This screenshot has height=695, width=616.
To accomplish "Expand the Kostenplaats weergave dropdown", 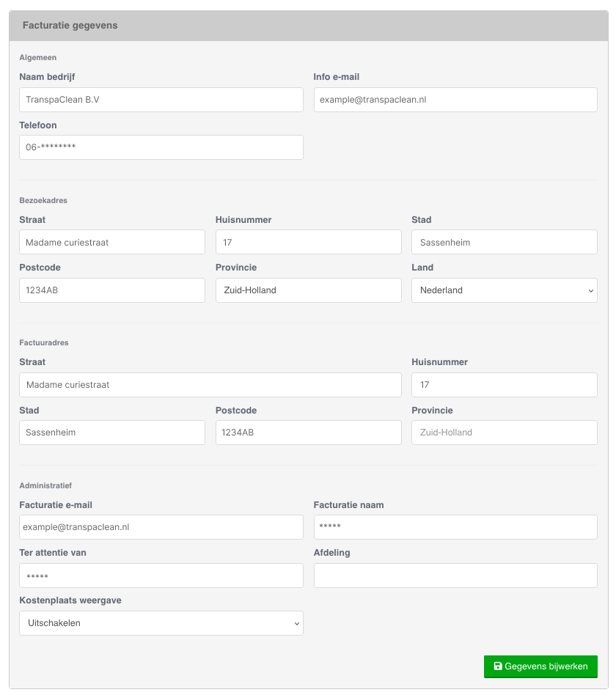I will (161, 623).
